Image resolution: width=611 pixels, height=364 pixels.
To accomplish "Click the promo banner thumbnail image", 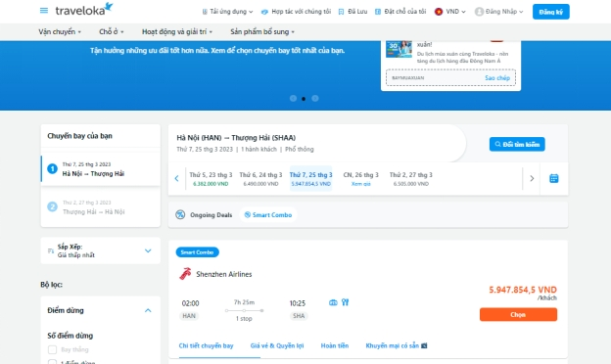I will [x=399, y=50].
